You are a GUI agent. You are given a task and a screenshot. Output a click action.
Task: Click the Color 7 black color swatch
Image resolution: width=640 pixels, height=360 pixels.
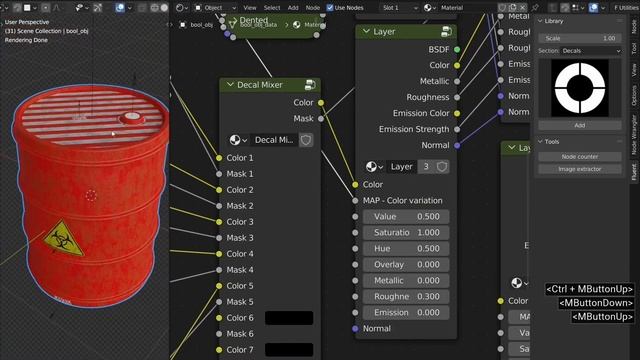click(289, 350)
